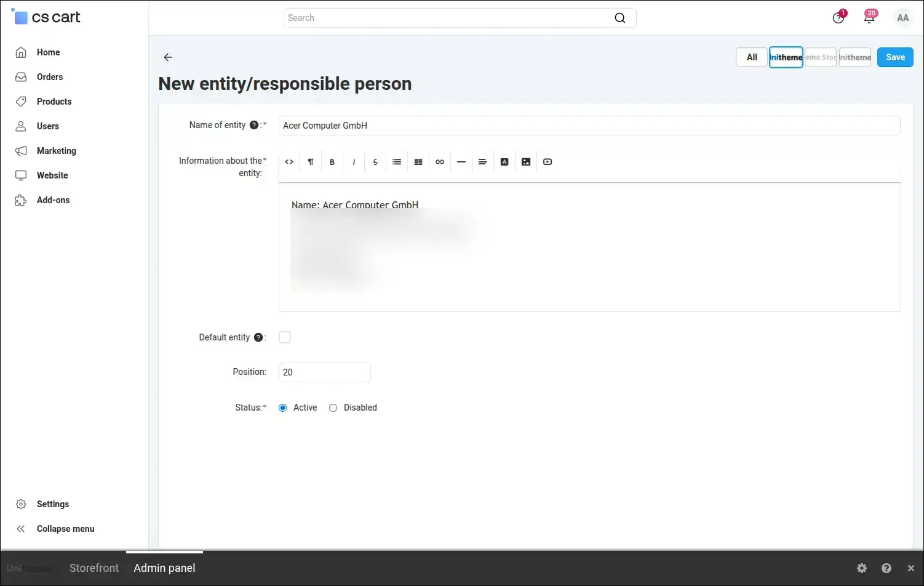Select the Demo Store storefront button
Image resolution: width=924 pixels, height=586 pixels.
click(x=821, y=57)
